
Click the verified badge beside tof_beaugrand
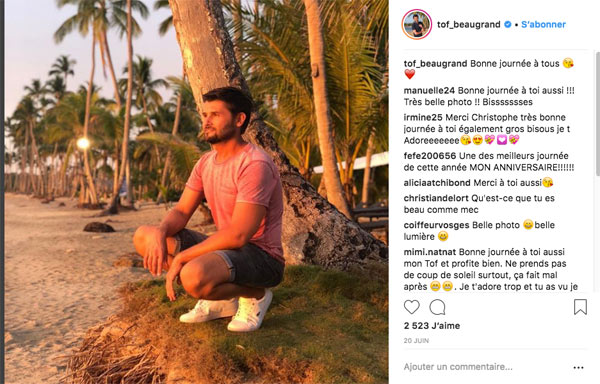tap(508, 24)
